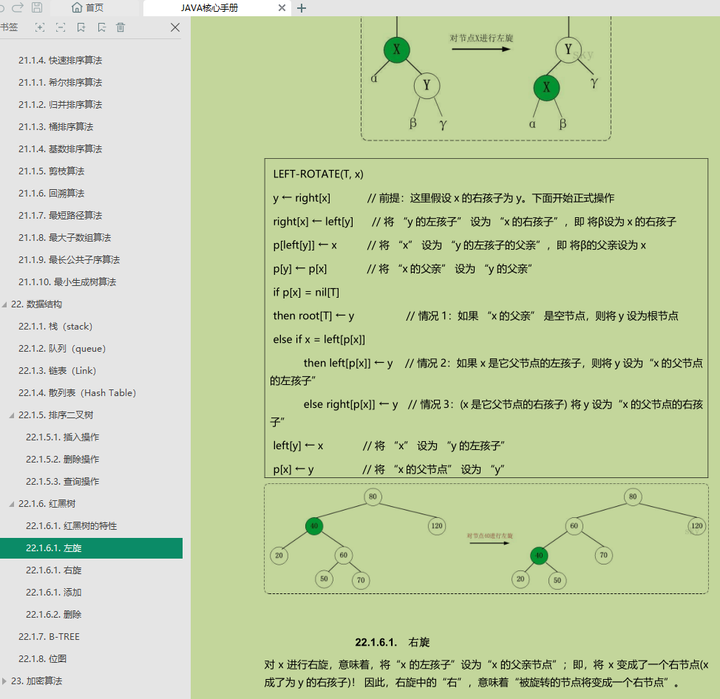This screenshot has height=699, width=720.
Task: Open a new tab with plus
Action: (x=302, y=8)
